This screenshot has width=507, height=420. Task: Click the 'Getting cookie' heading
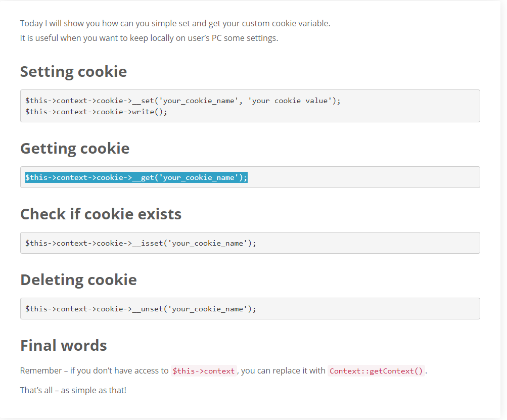pyautogui.click(x=75, y=149)
